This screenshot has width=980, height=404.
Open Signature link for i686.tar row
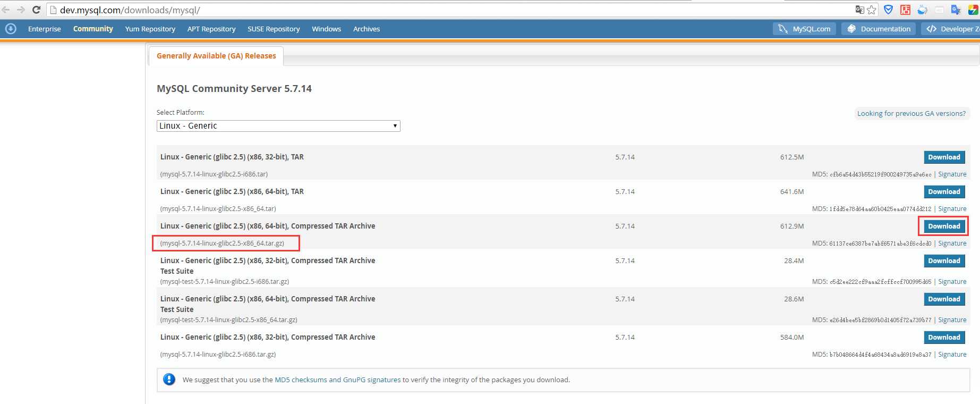click(952, 174)
